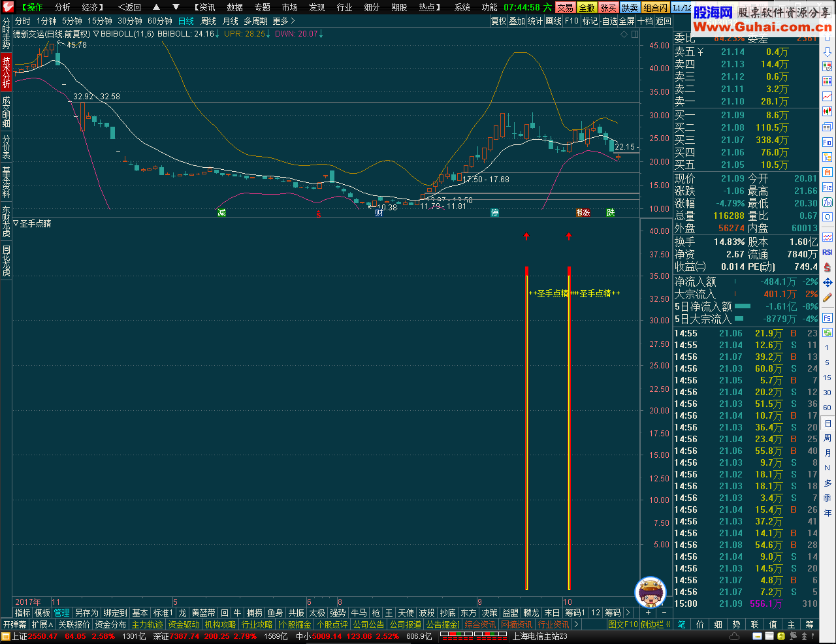The image size is (836, 644).
Task: Open the candlestick chart icon in right toolbar
Action: tap(828, 112)
